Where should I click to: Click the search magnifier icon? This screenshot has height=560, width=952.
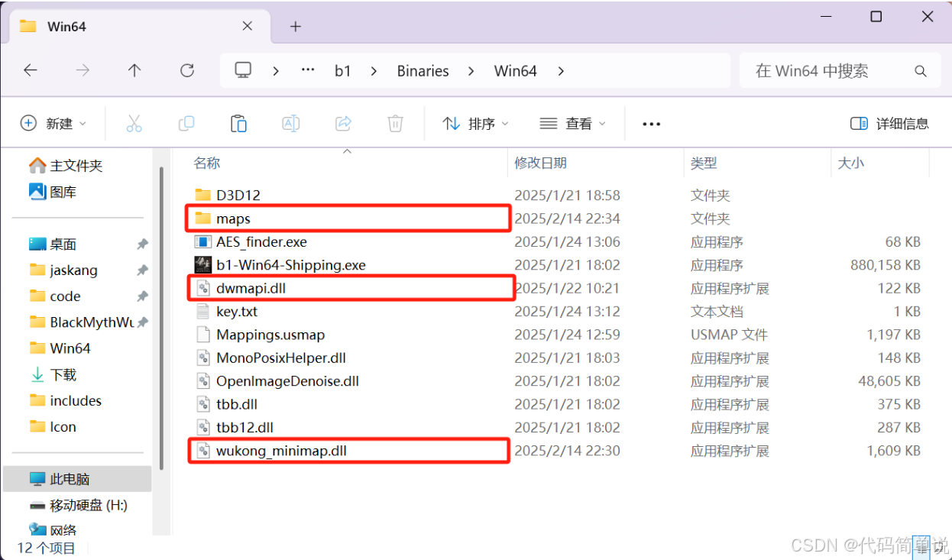click(x=921, y=71)
